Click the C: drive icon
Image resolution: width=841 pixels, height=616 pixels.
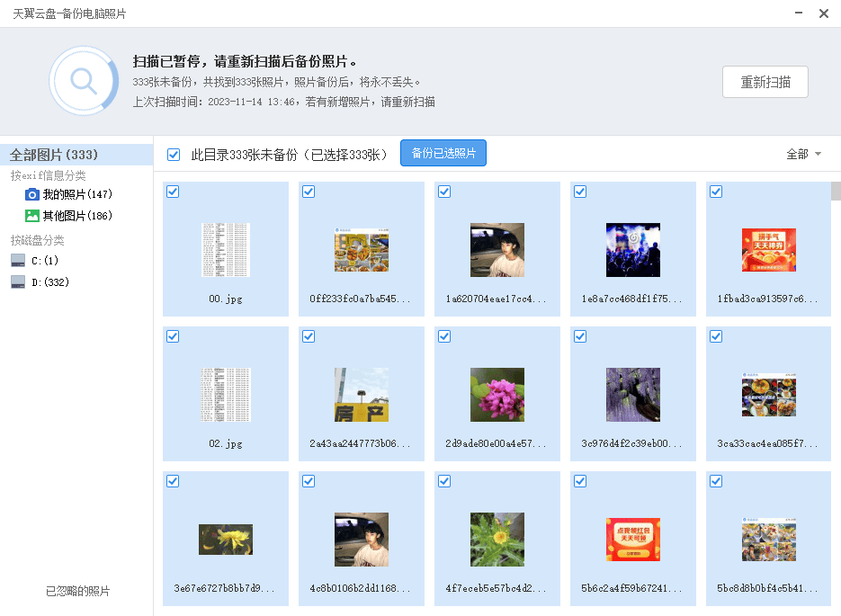pos(18,261)
